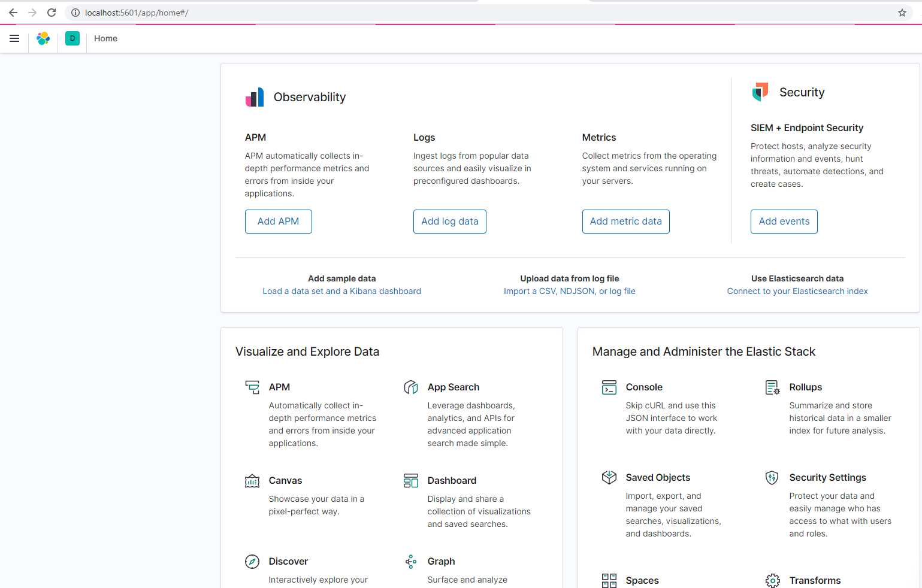Click the Add APM button
Screen dimensions: 922x588
pos(279,222)
